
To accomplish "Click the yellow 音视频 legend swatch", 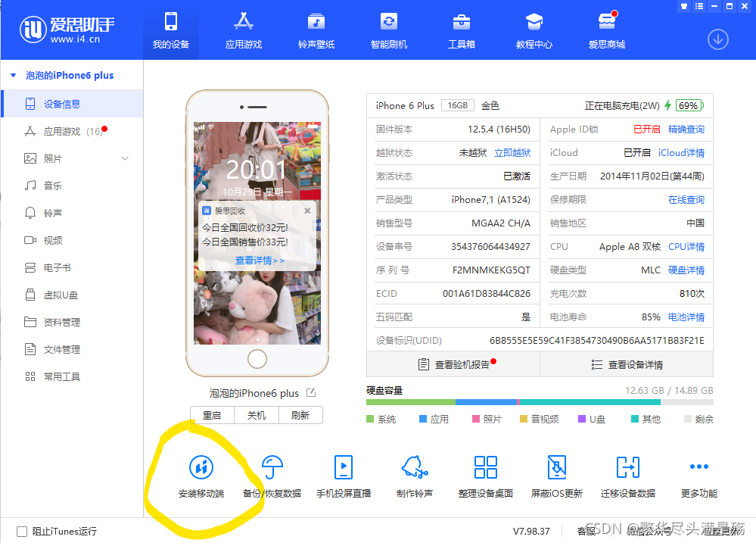I will pyautogui.click(x=524, y=419).
